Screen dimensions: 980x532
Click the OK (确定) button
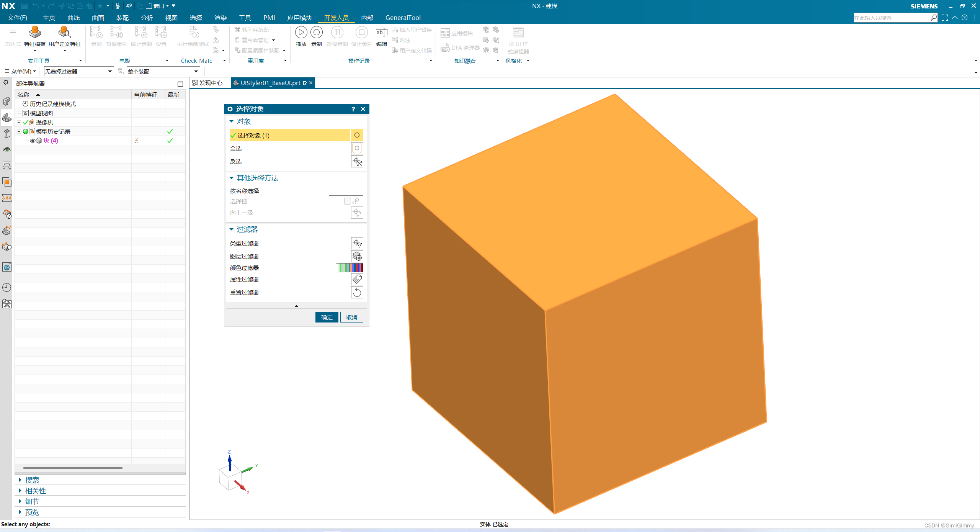pyautogui.click(x=327, y=317)
